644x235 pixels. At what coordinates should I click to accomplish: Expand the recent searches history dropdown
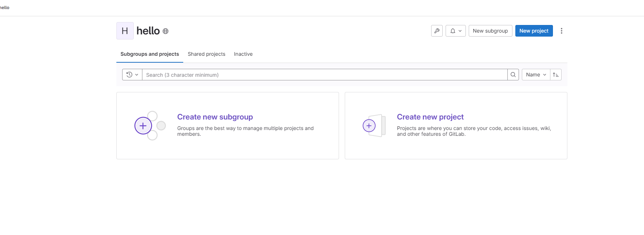click(132, 75)
